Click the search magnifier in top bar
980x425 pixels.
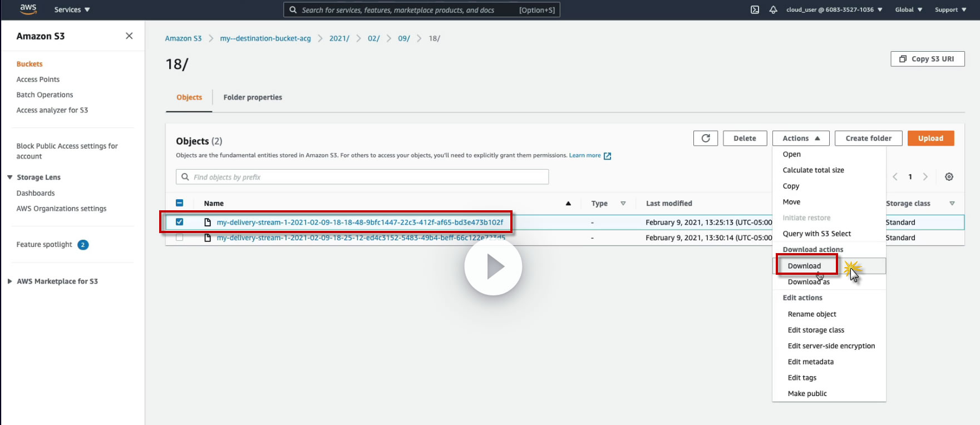(x=293, y=10)
